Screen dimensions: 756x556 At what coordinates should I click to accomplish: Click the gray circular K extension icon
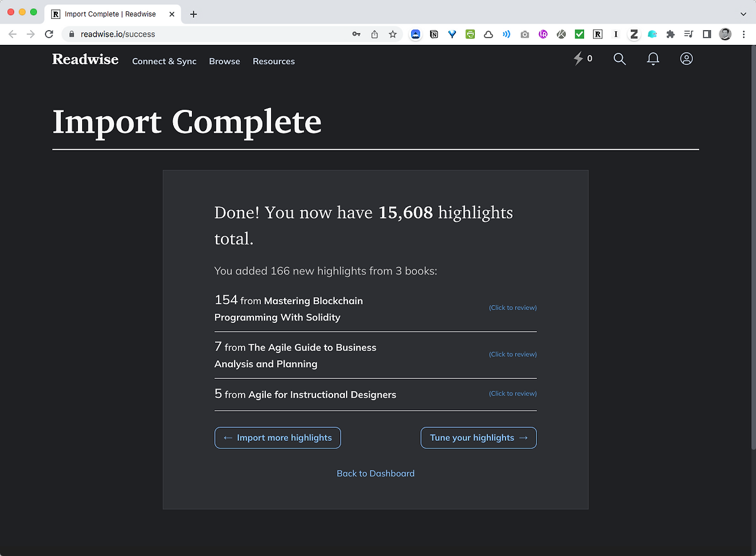tap(562, 34)
